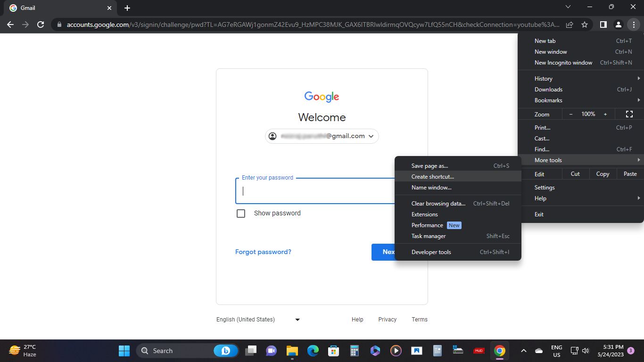Click the browser profile avatar icon
The image size is (644, 362).
click(619, 25)
